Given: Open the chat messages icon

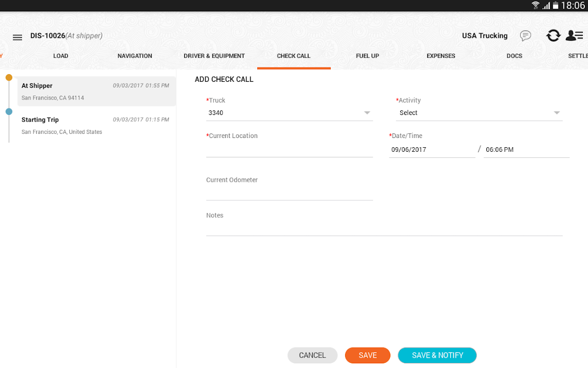Looking at the screenshot, I should [525, 36].
